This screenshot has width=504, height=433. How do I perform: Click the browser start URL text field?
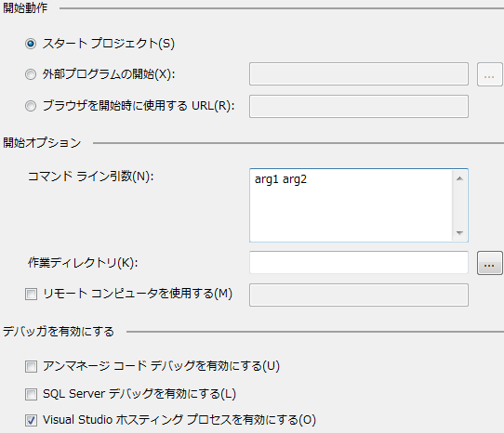(x=359, y=106)
